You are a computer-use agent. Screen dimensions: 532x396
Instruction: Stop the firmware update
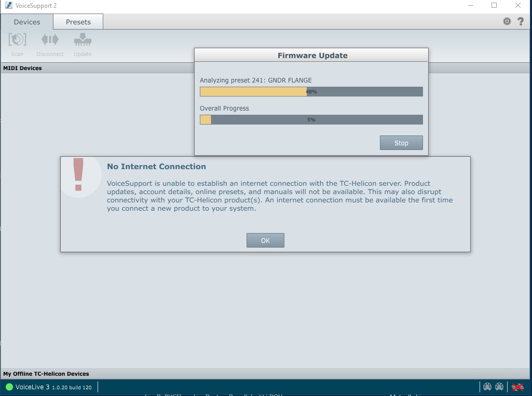tap(401, 143)
